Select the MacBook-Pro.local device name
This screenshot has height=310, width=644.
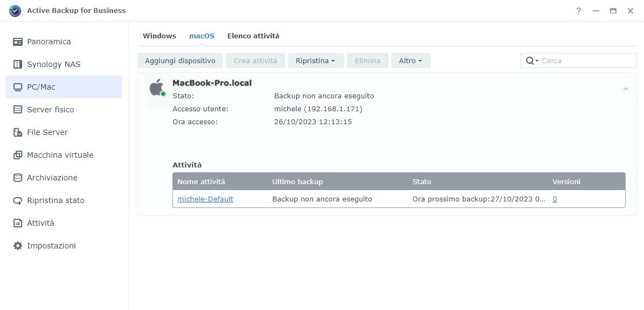pos(212,83)
